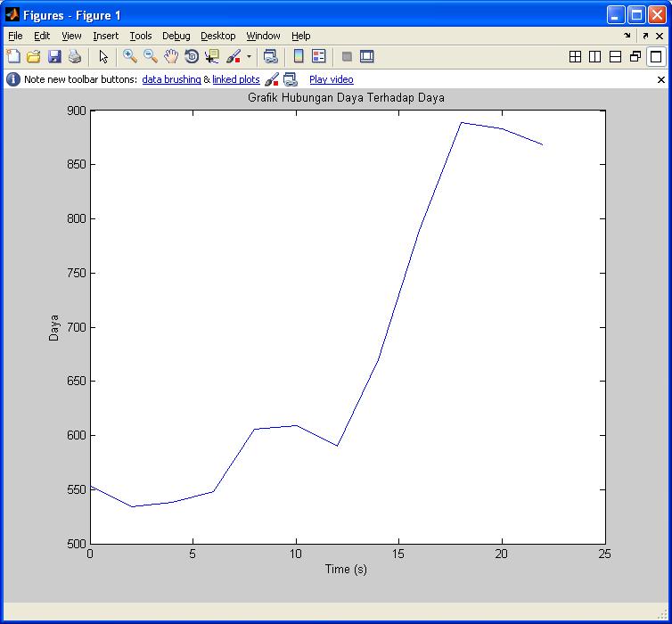The height and width of the screenshot is (624, 672).
Task: Select the Zoom Out magnifier tool
Action: coord(151,57)
